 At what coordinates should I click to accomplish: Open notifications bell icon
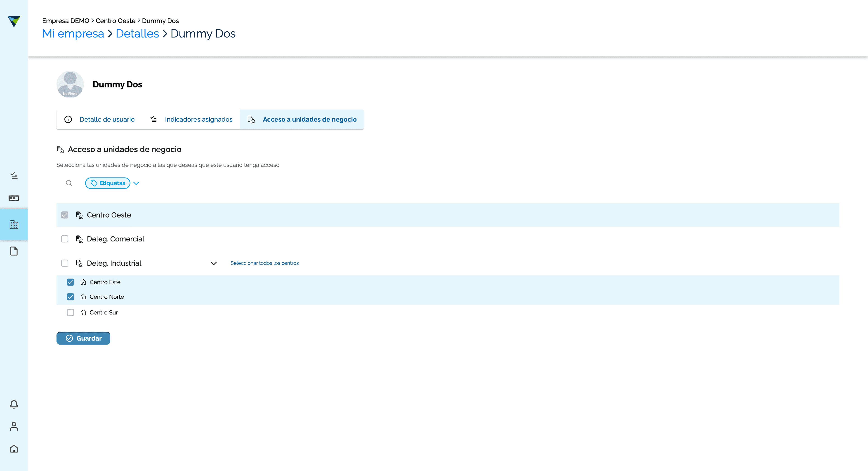click(x=14, y=404)
